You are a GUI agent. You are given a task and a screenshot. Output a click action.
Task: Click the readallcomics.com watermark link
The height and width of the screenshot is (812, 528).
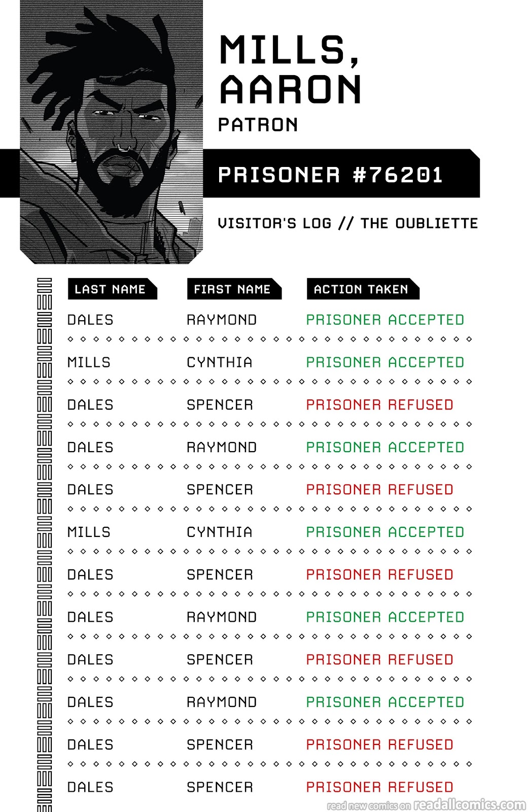click(426, 805)
